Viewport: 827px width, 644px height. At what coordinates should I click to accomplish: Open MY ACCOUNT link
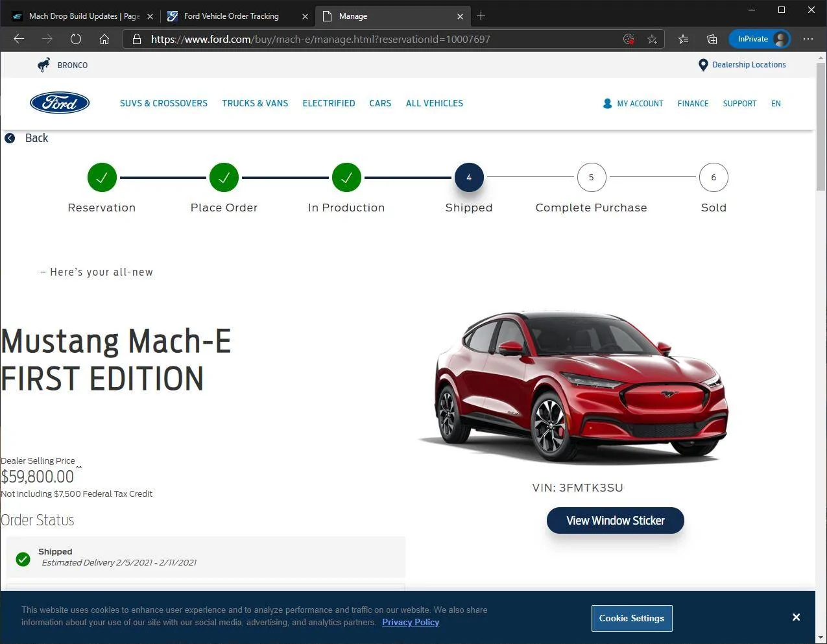point(640,104)
